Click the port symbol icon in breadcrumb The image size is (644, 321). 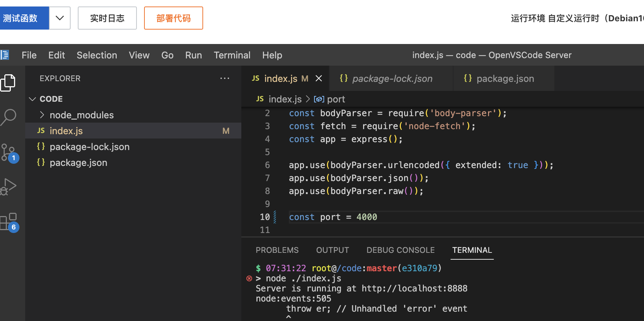319,99
